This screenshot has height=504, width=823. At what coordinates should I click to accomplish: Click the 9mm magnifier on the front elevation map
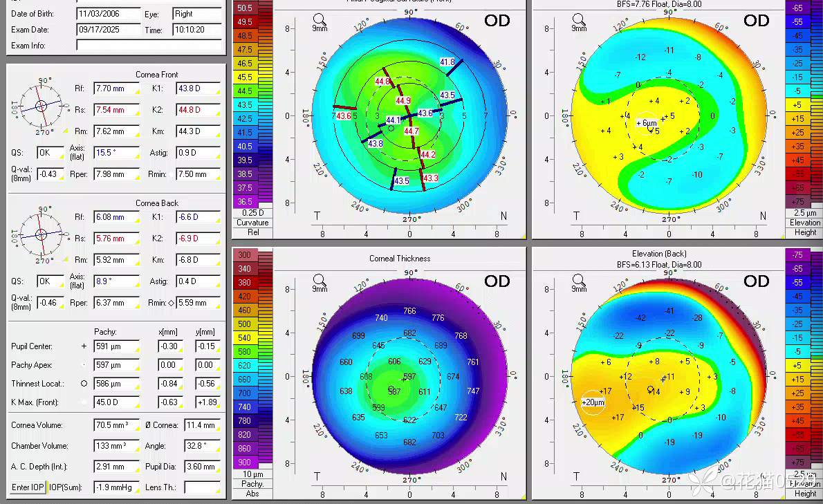pyautogui.click(x=580, y=20)
